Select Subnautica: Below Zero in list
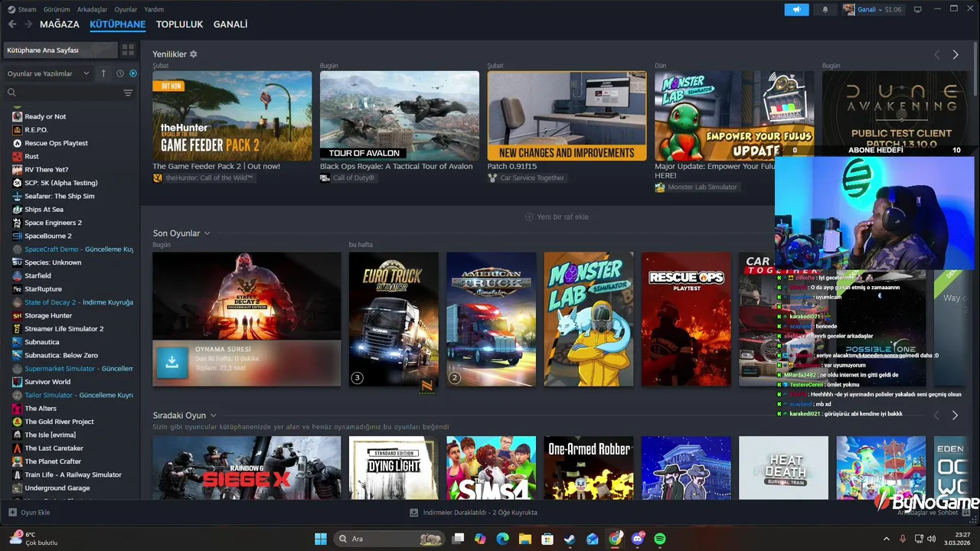 (61, 355)
